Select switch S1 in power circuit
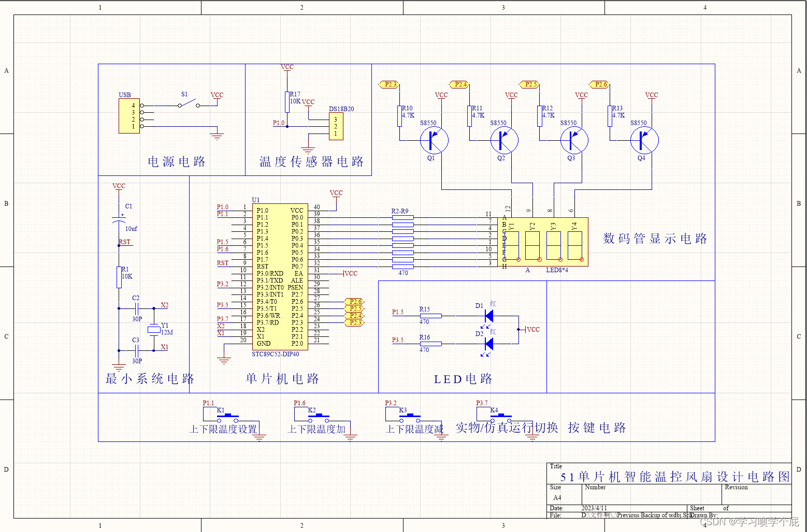Image resolution: width=807 pixels, height=532 pixels. coord(189,104)
